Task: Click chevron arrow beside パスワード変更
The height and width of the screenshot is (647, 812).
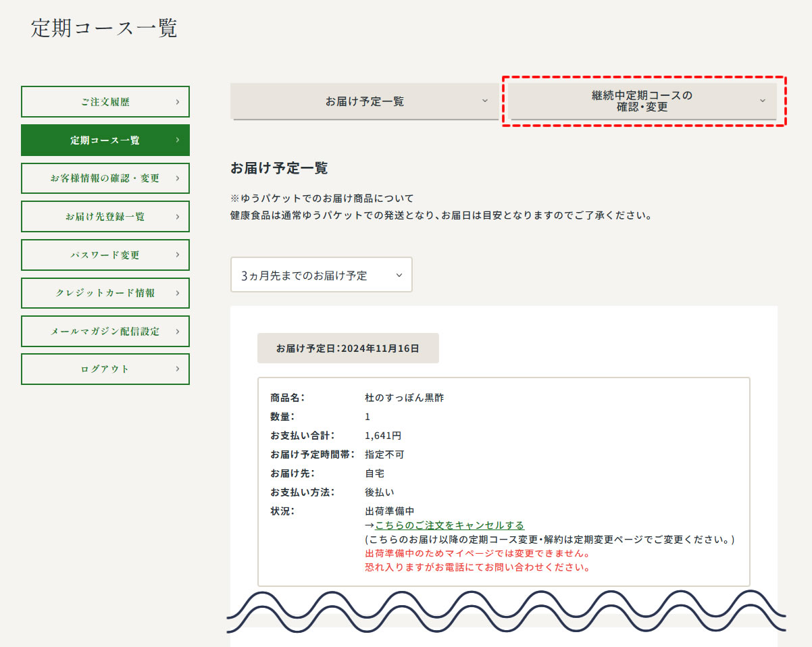Action: 177,255
